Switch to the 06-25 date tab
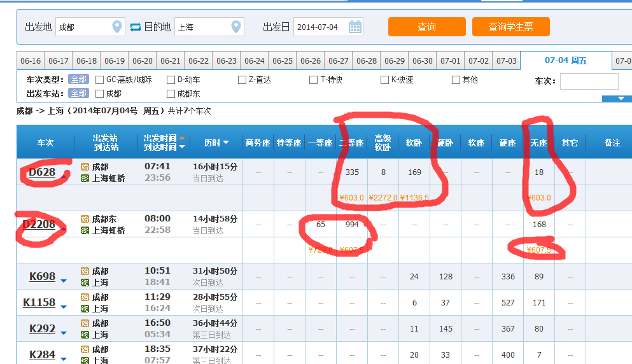Viewport: 632px width, 364px height. click(283, 61)
